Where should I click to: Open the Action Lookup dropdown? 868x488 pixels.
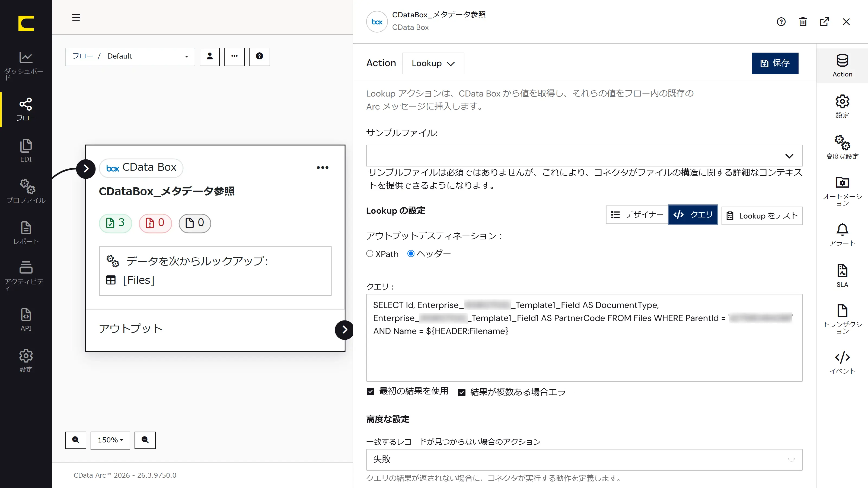[433, 63]
